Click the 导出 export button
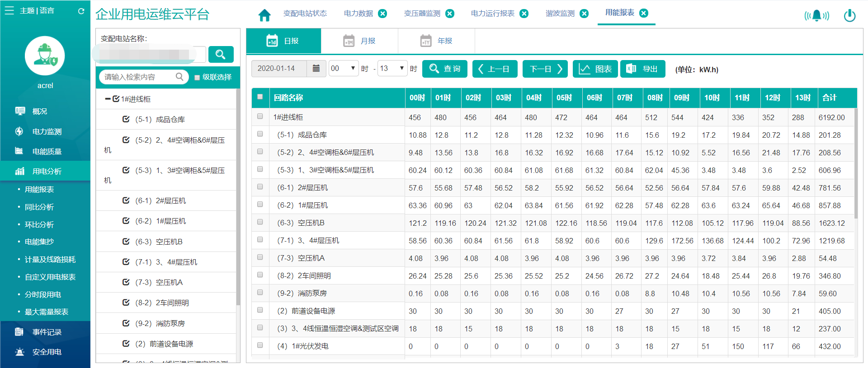Image resolution: width=868 pixels, height=368 pixels. click(642, 69)
